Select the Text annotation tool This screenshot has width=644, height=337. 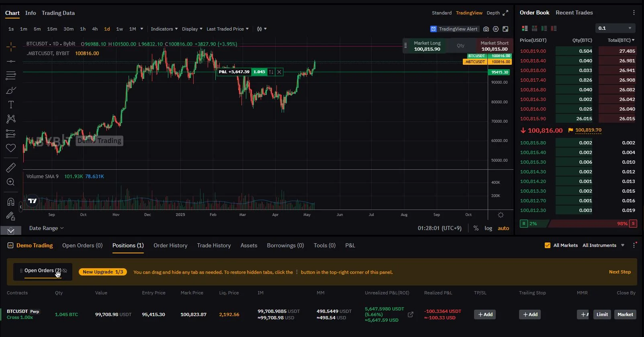[x=11, y=105]
